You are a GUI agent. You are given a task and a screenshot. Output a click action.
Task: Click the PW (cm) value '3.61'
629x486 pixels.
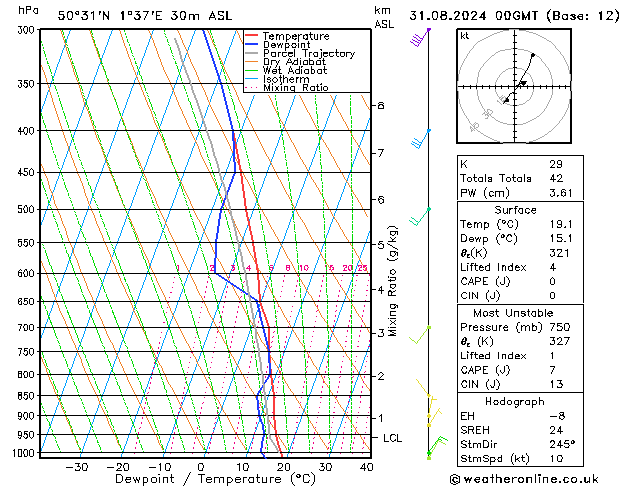(x=561, y=193)
